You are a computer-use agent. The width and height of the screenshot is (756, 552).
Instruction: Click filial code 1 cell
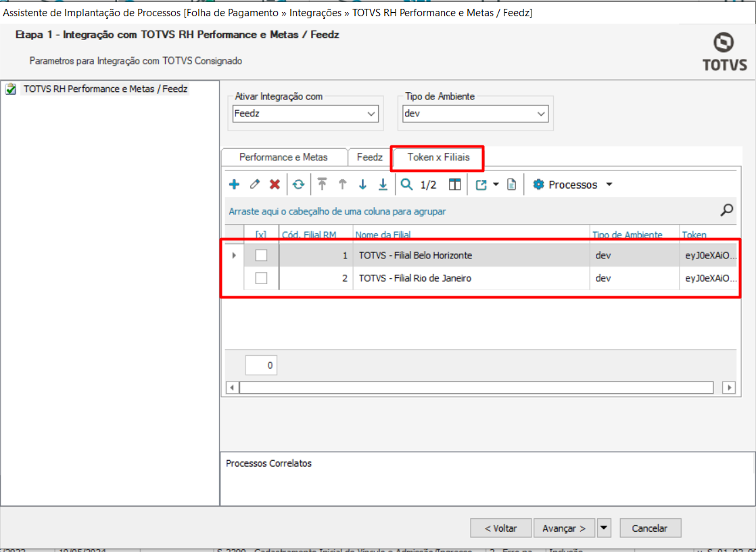point(316,255)
